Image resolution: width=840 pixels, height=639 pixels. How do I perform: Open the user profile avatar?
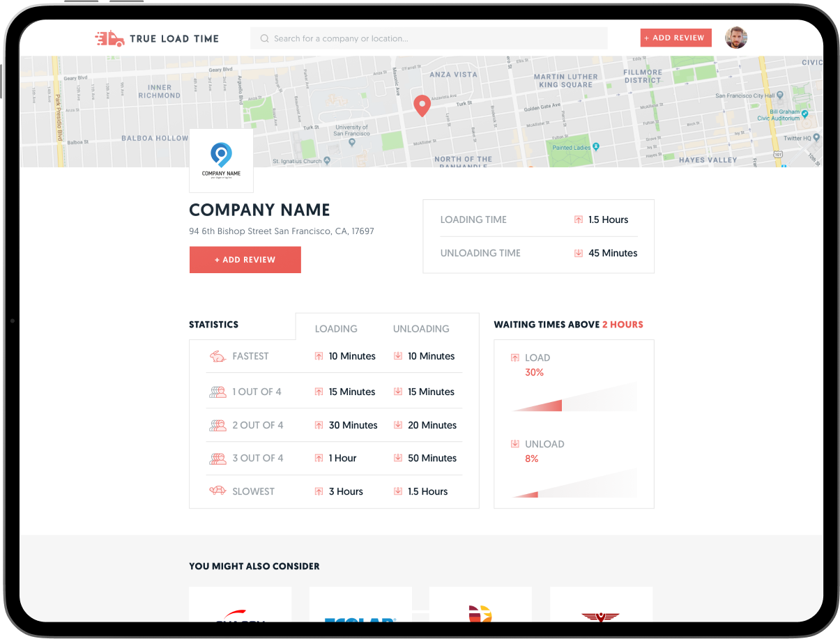[735, 38]
